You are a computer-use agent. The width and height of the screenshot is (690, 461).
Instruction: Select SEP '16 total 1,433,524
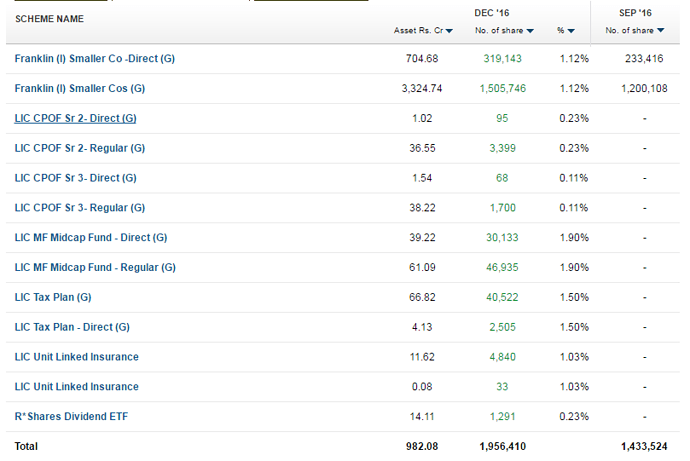pos(644,446)
